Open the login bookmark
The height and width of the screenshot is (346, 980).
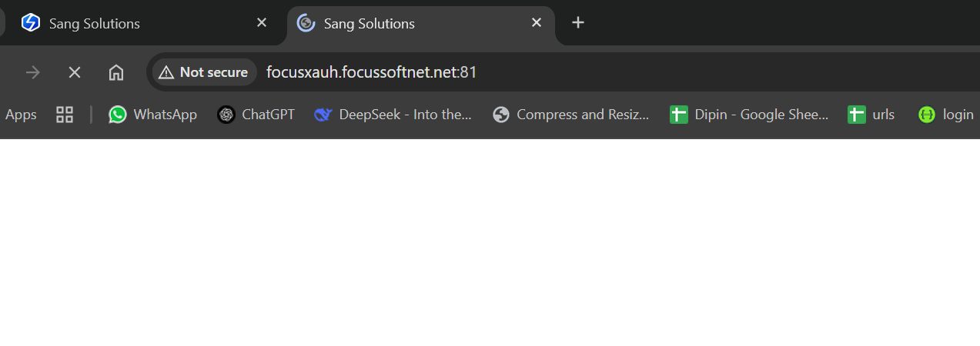946,115
